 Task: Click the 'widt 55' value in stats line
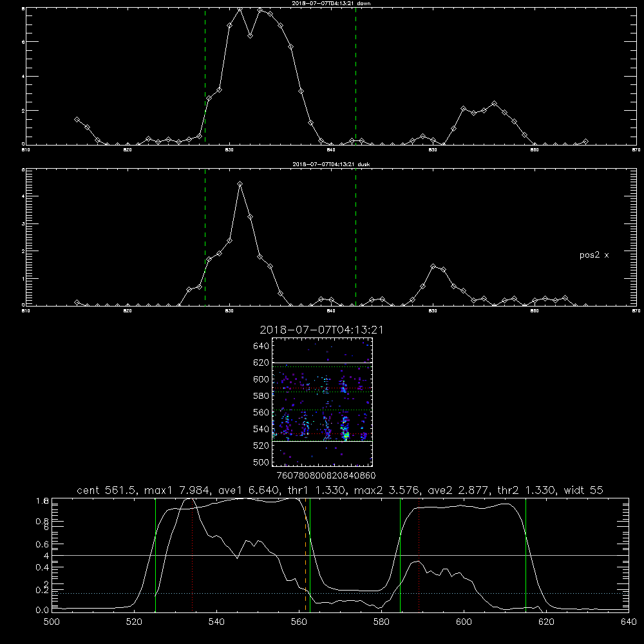click(583, 490)
